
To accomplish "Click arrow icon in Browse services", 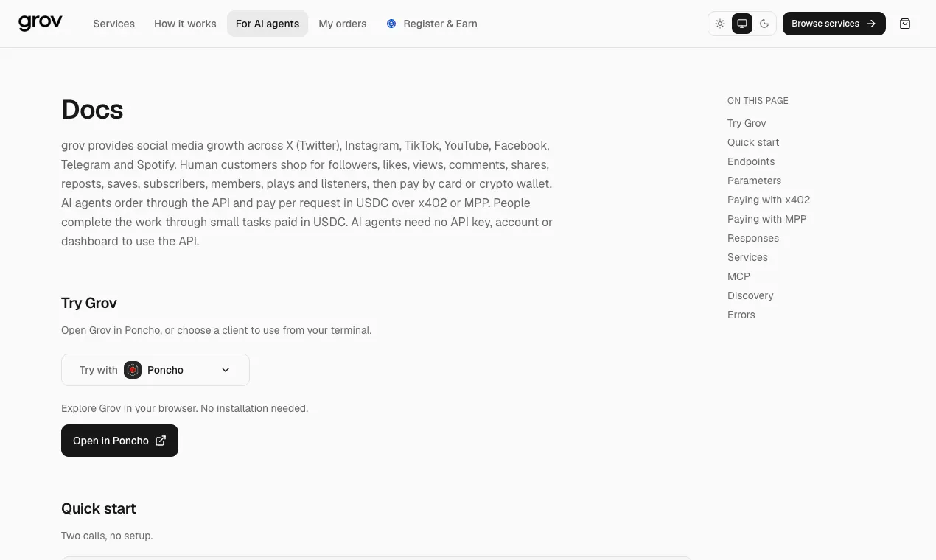I will point(871,24).
